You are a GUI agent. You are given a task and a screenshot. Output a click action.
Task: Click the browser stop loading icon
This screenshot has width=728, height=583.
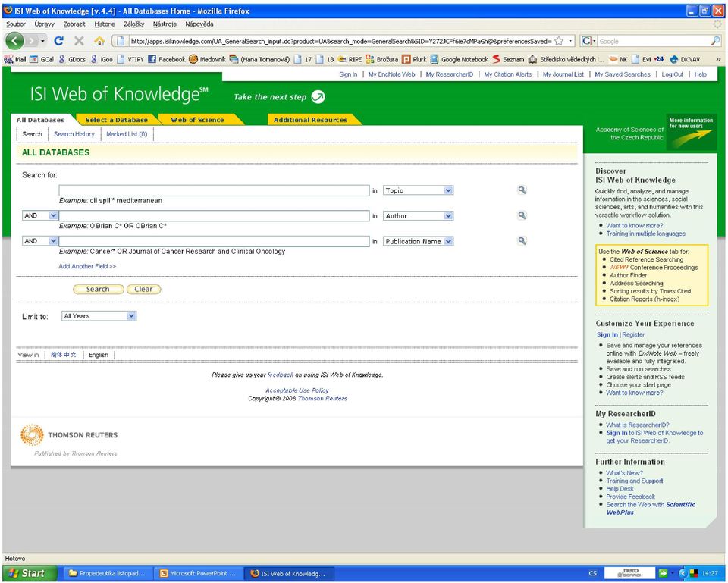[79, 41]
